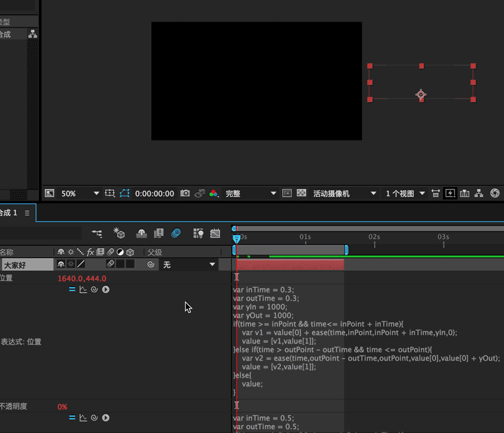
Task: Click the work area end handle
Action: click(346, 250)
